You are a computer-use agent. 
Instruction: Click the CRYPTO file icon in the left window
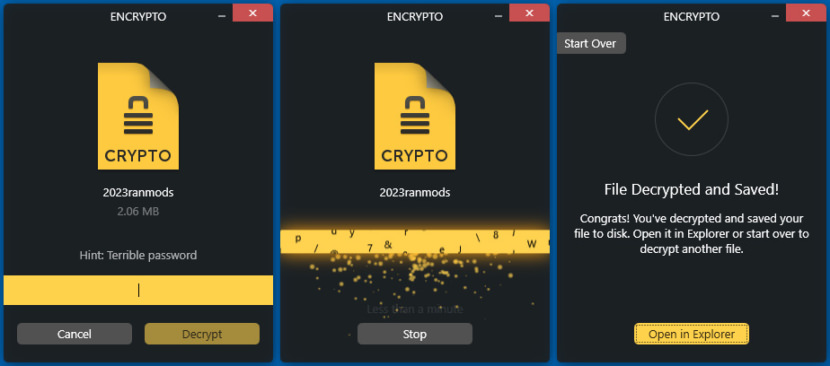[x=138, y=117]
